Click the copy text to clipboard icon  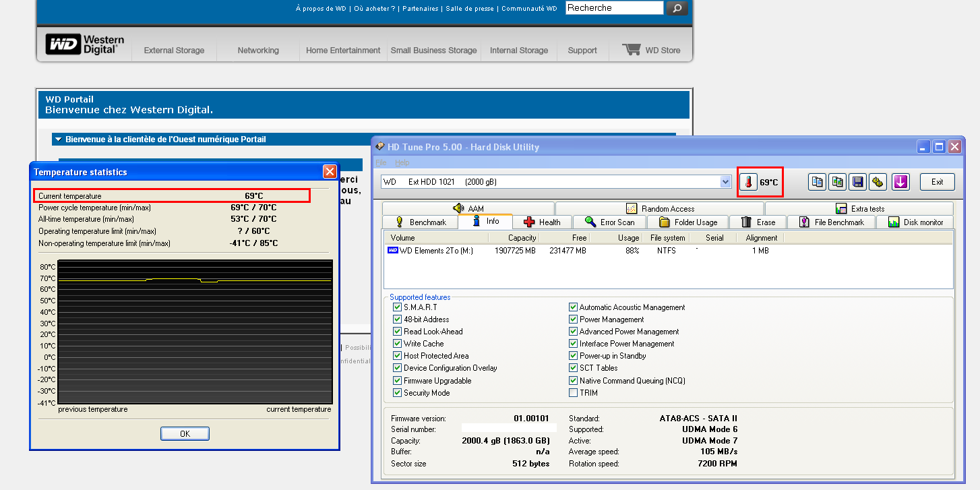point(818,182)
